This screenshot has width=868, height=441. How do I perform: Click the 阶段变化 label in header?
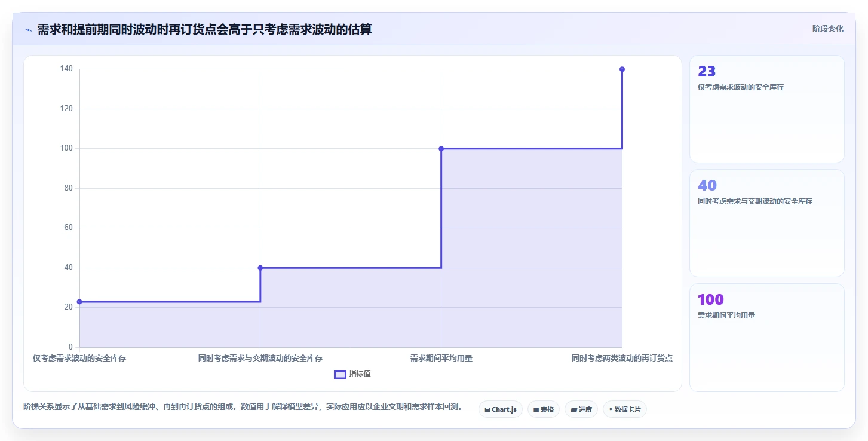[828, 29]
